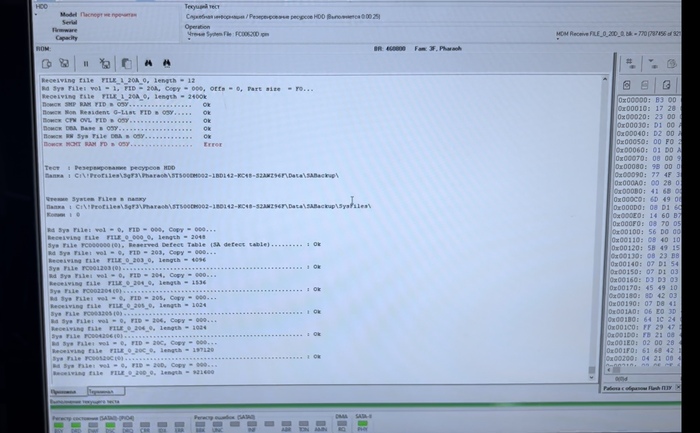Click the greyed document icon at the ROM toolbar's right edge
This screenshot has width=700, height=433.
coord(672,64)
